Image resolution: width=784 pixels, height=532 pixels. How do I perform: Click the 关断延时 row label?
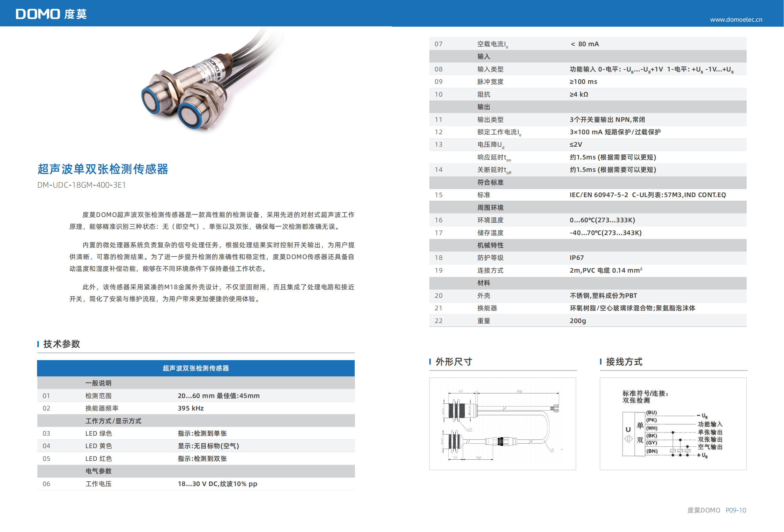(x=494, y=170)
